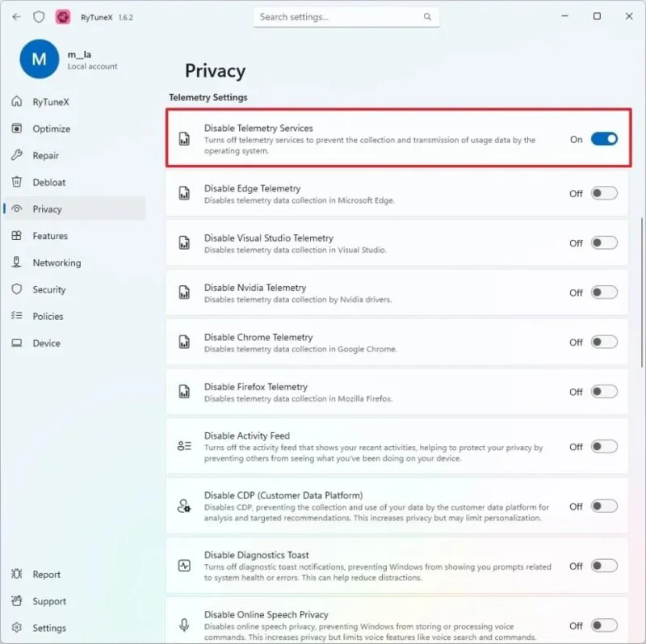This screenshot has height=644, width=646.
Task: Click the Disable CDP row icon
Action: (184, 506)
